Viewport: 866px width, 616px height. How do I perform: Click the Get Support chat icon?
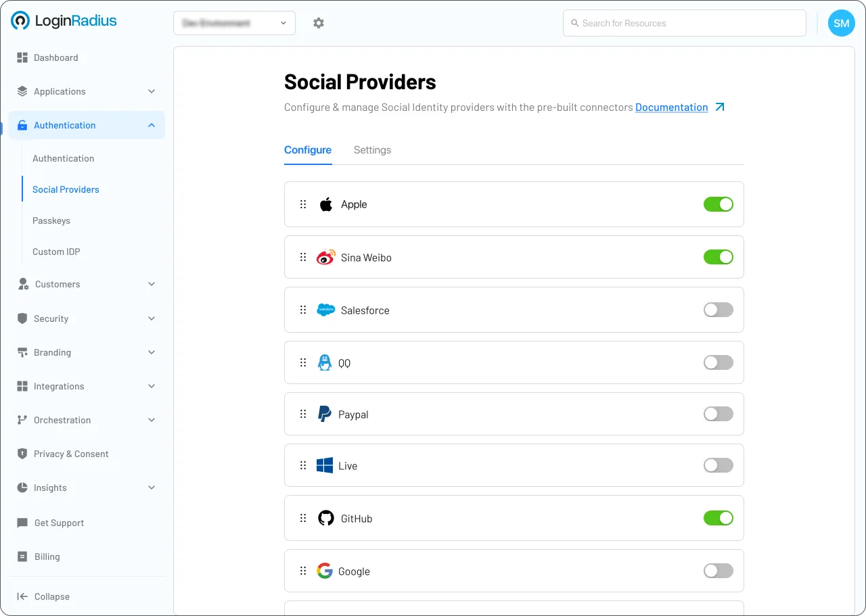coord(22,523)
